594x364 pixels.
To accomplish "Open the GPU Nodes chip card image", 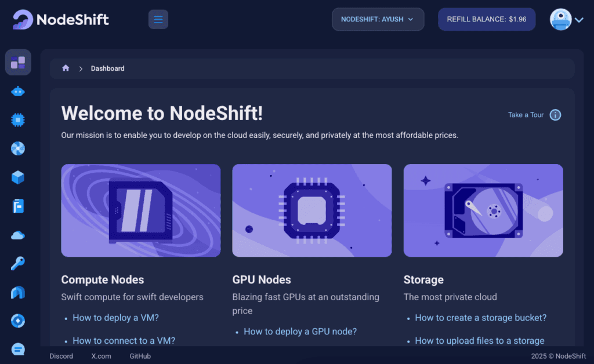I will [x=312, y=210].
